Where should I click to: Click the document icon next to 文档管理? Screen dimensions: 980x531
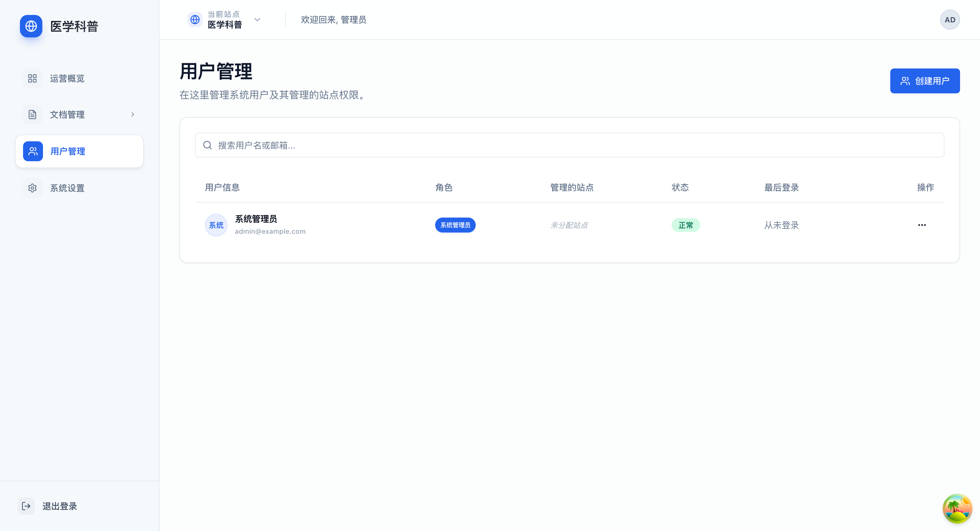click(x=32, y=115)
